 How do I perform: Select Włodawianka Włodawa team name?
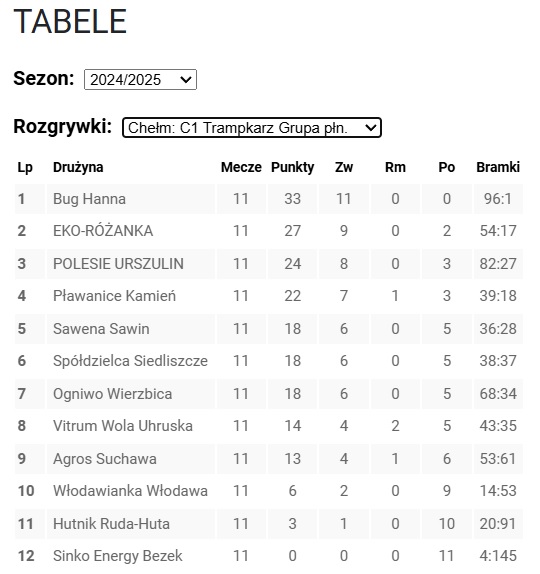(x=130, y=491)
